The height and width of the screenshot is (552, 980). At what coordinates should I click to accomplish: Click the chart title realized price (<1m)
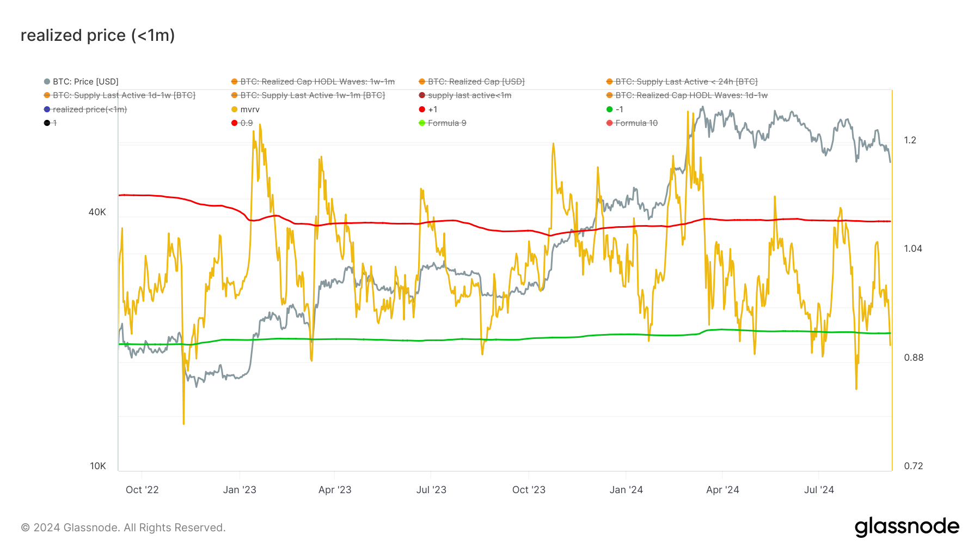pyautogui.click(x=98, y=35)
